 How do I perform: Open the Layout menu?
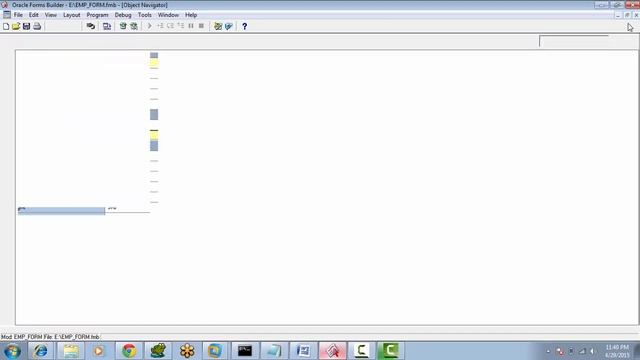point(71,15)
